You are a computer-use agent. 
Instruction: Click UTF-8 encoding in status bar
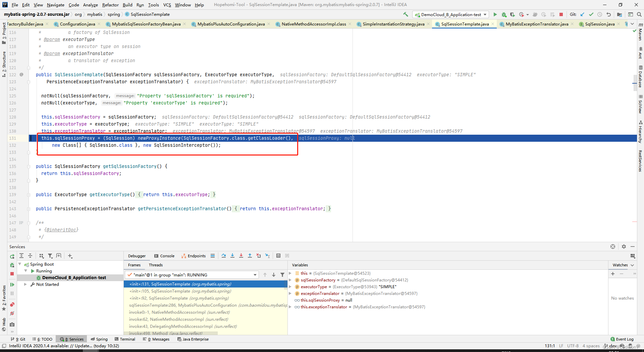click(573, 346)
